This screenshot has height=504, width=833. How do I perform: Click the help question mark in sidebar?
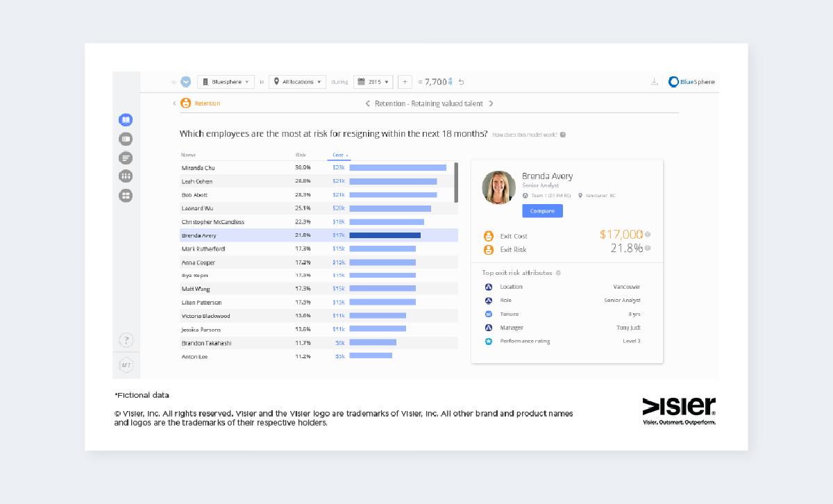[x=126, y=340]
